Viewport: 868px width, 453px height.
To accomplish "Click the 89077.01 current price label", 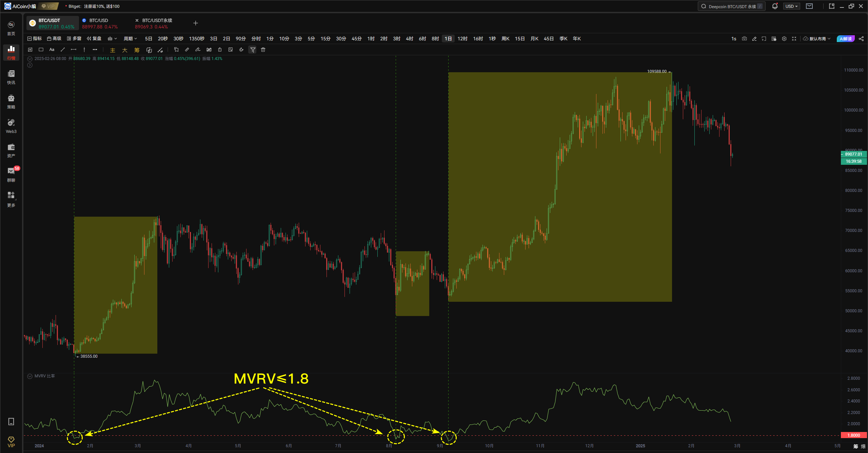I will click(854, 154).
